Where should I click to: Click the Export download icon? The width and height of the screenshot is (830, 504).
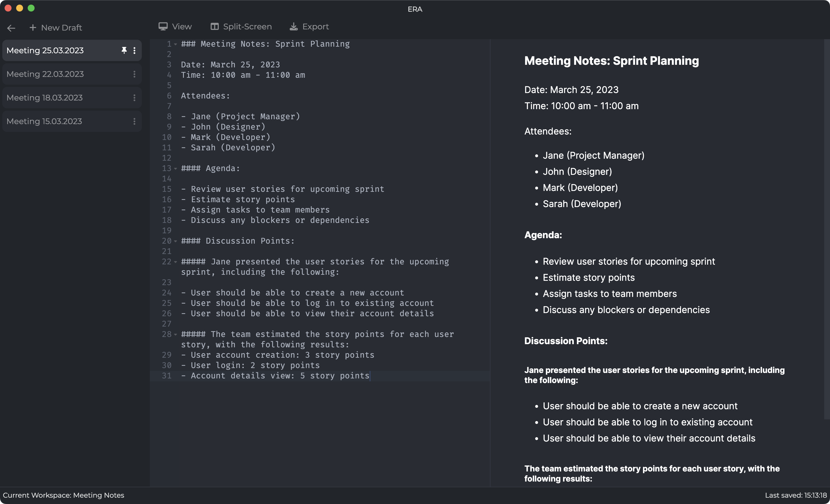(x=294, y=26)
